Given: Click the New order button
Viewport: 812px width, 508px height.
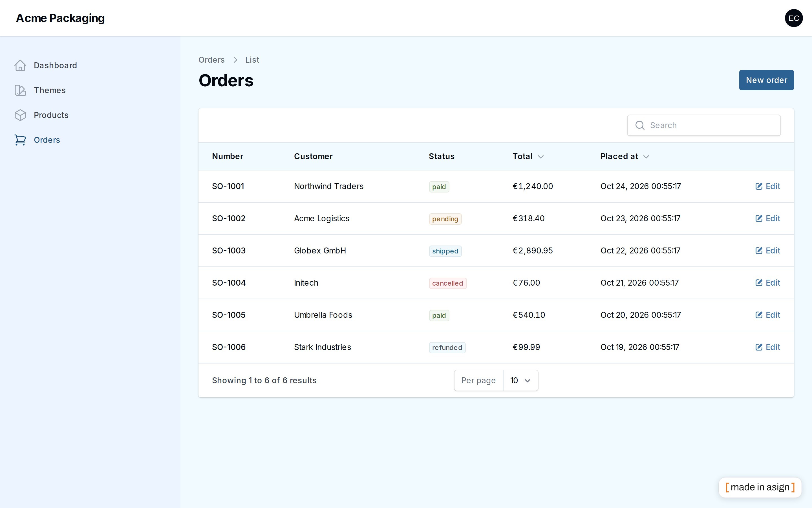Looking at the screenshot, I should pyautogui.click(x=766, y=80).
